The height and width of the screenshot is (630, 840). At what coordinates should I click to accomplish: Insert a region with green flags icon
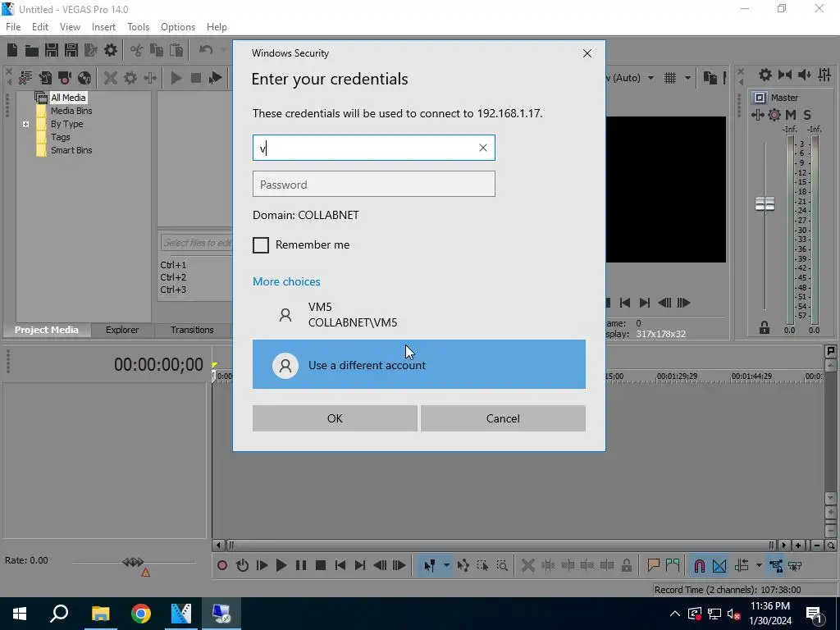click(673, 565)
